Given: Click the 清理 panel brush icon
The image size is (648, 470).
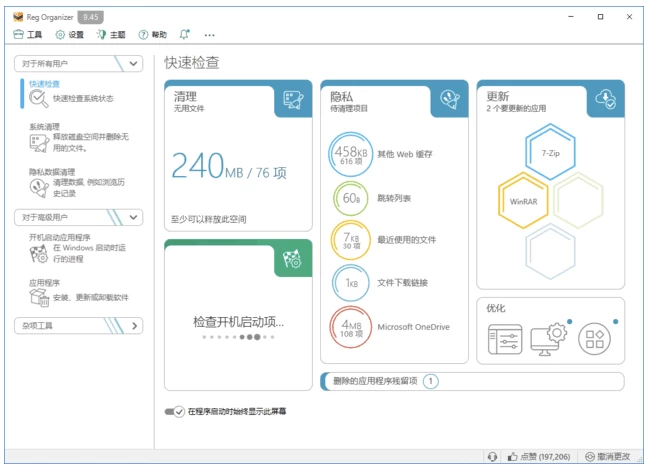Looking at the screenshot, I should point(293,100).
